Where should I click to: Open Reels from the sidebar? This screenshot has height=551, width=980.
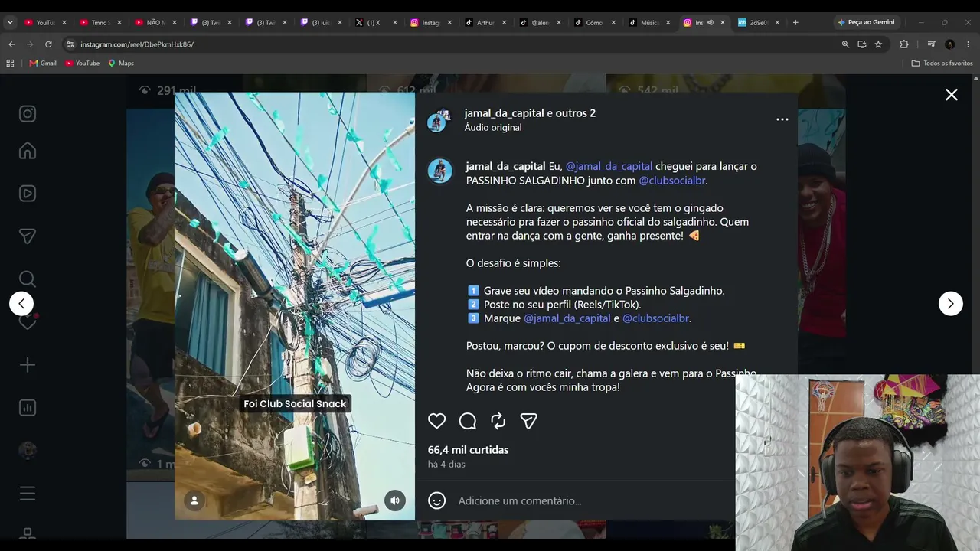pos(28,194)
